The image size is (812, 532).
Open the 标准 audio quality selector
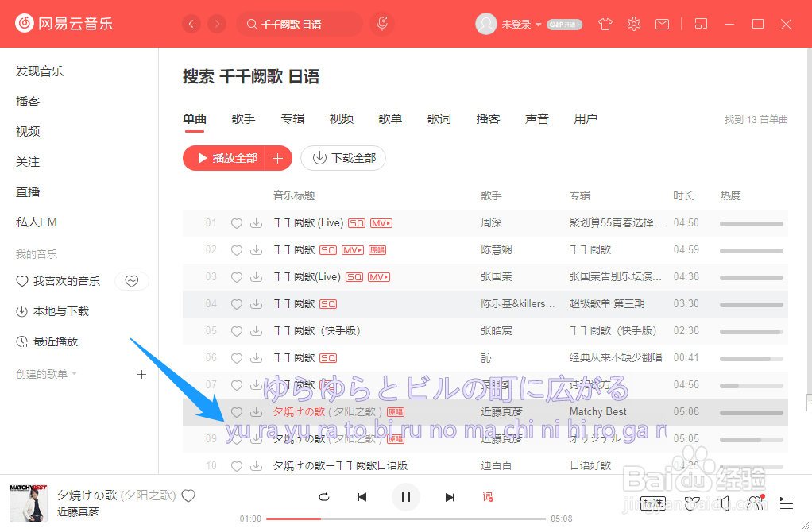653,503
